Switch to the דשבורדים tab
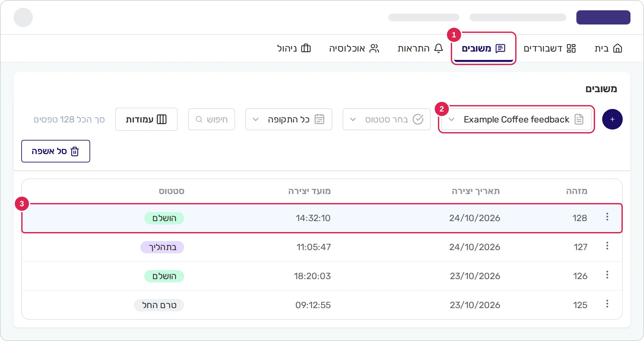This screenshot has height=341, width=644. [550, 48]
